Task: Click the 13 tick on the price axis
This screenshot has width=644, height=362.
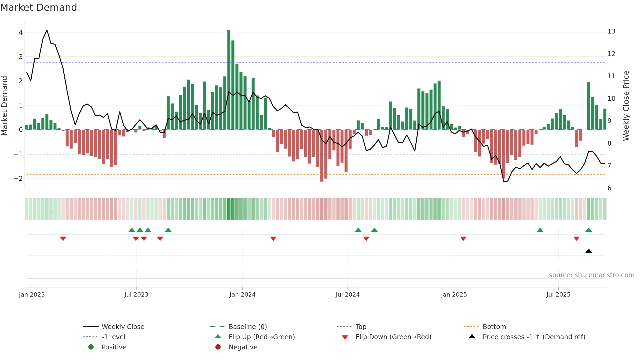Action: click(611, 31)
